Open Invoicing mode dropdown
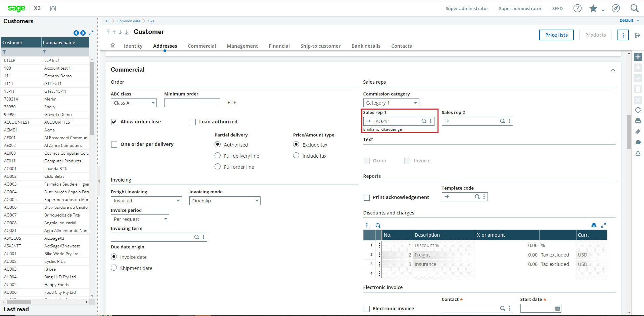 click(225, 201)
